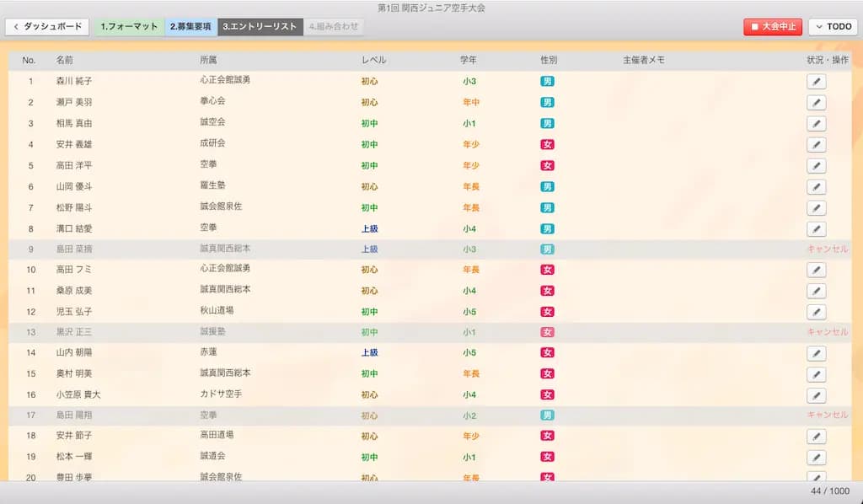Select the 3.エントリーリスト tab
Image resolution: width=863 pixels, height=504 pixels.
pyautogui.click(x=260, y=26)
